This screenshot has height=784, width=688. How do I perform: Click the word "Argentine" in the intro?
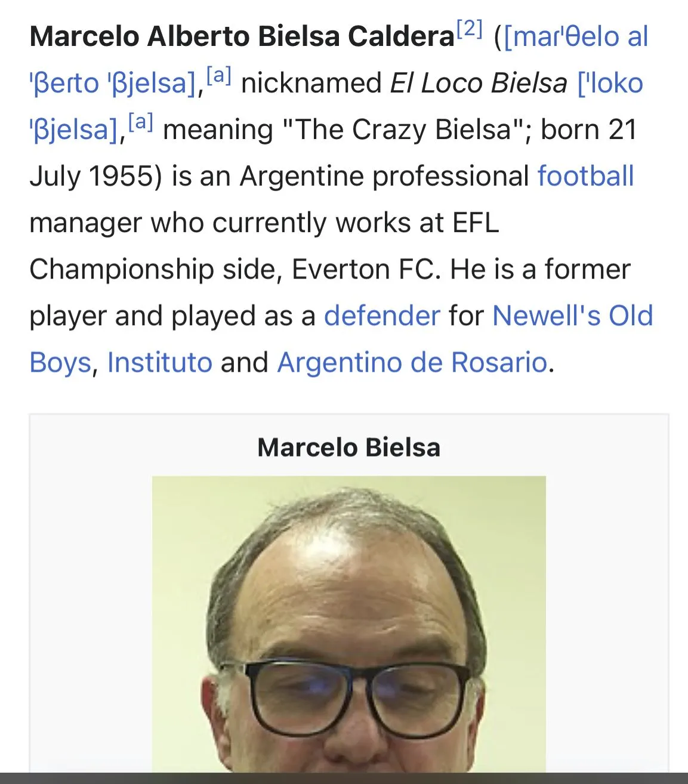302,177
